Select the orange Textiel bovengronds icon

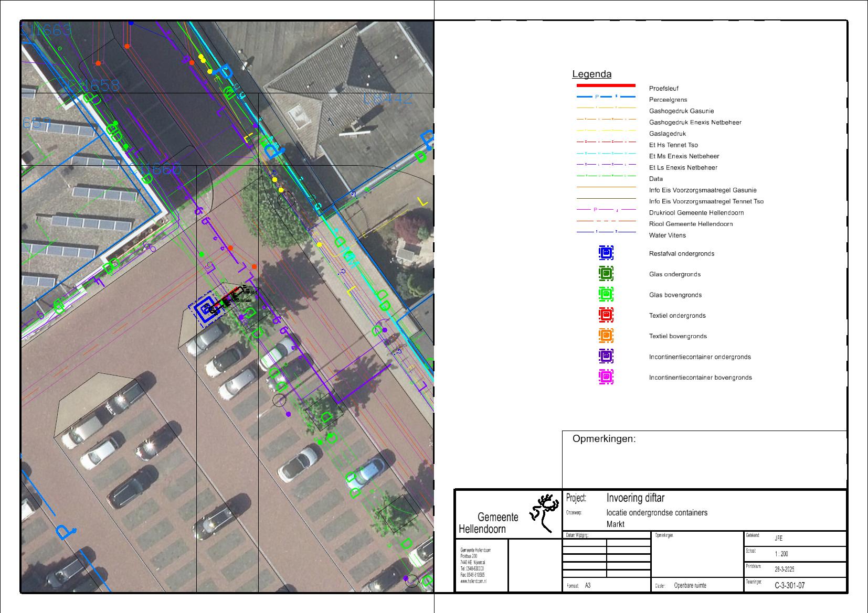pos(606,336)
